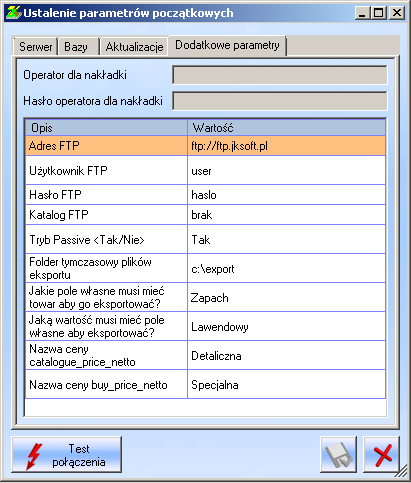Select the 'Zapach' value cell
The image size is (411, 483).
[x=286, y=297]
